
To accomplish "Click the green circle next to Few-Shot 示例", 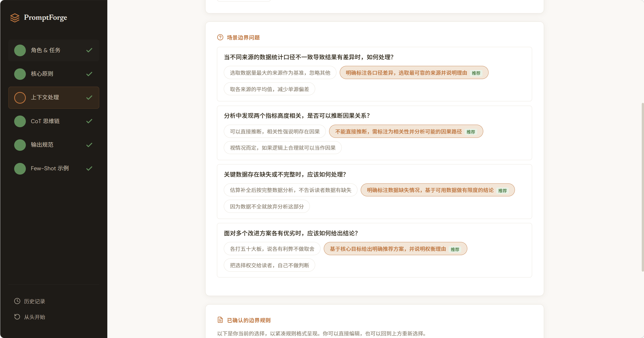I will pos(20,168).
